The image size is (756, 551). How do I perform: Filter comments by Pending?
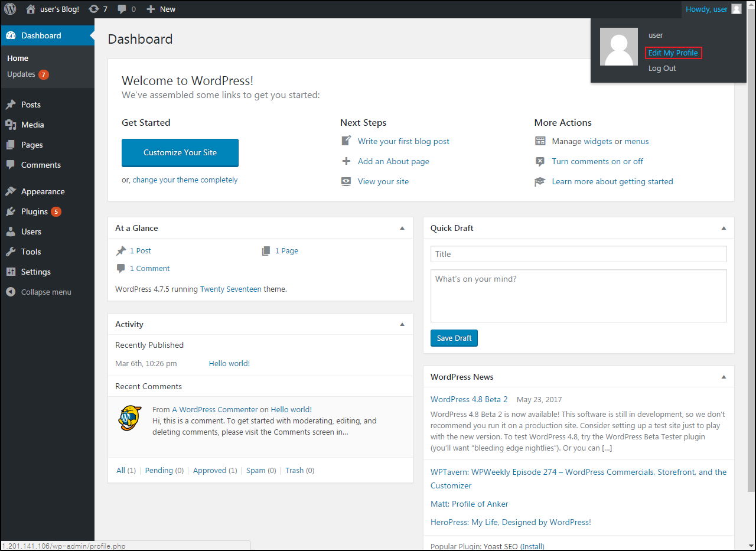[x=159, y=470]
